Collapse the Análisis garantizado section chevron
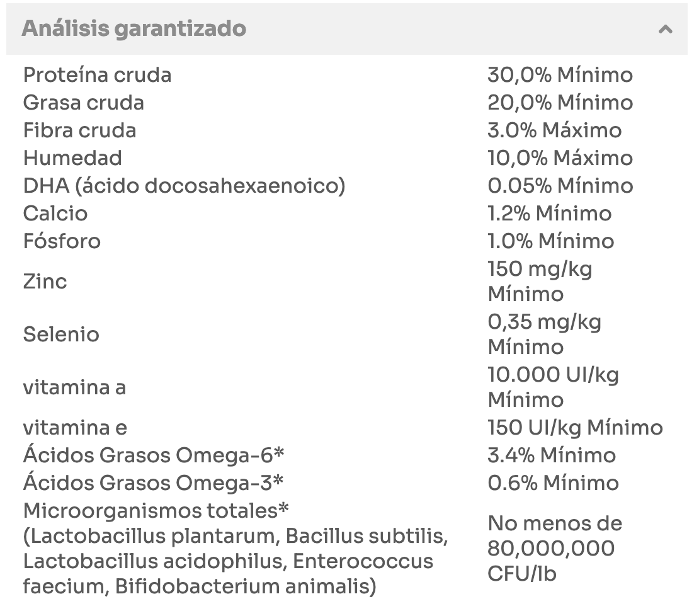Screen dimensions: 699x616 (x=665, y=30)
